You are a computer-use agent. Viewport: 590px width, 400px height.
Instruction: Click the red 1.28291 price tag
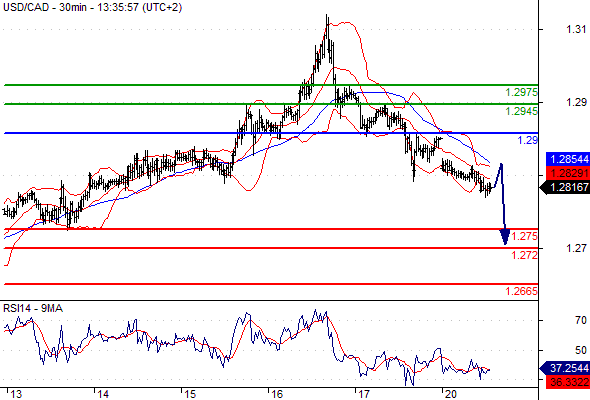point(568,173)
